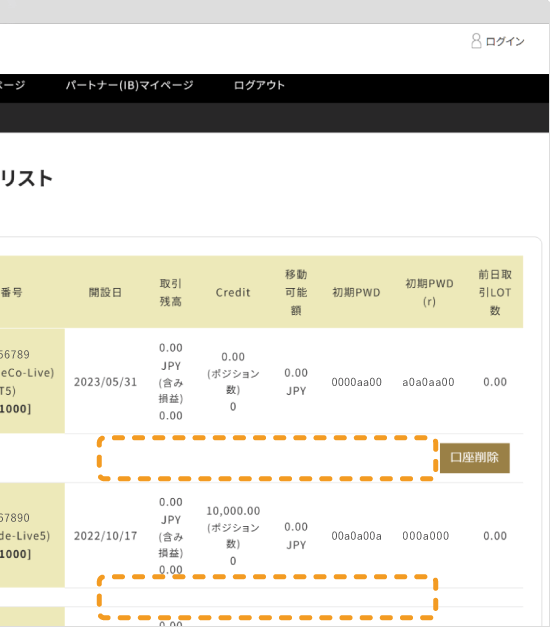Select ログアウト in navigation bar

tap(259, 85)
